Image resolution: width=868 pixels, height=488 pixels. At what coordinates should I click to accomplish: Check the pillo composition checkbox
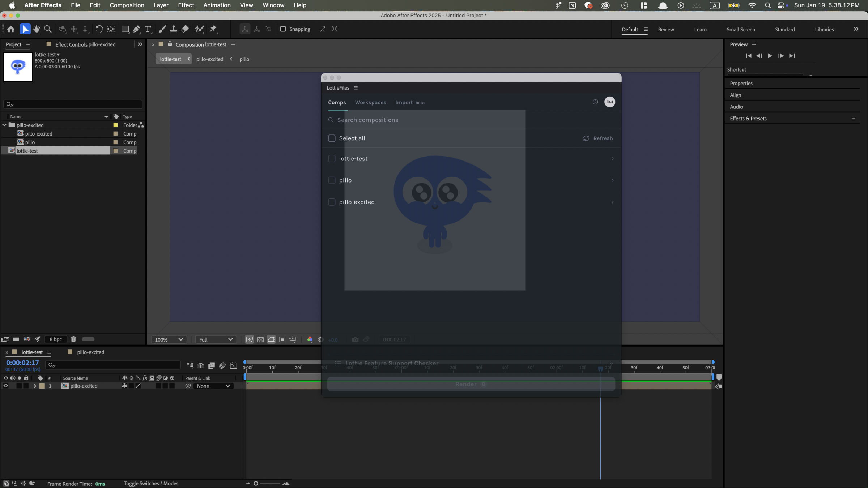(x=332, y=180)
